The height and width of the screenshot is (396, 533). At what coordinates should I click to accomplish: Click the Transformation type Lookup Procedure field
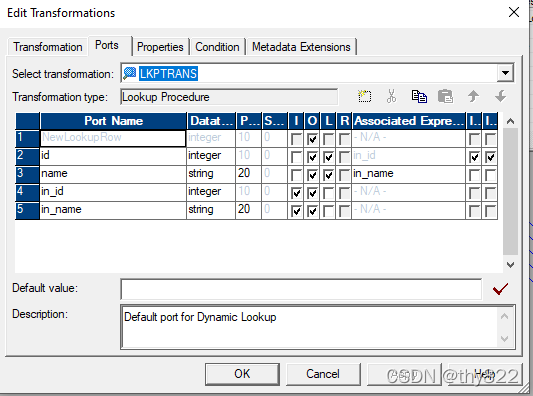pos(229,97)
